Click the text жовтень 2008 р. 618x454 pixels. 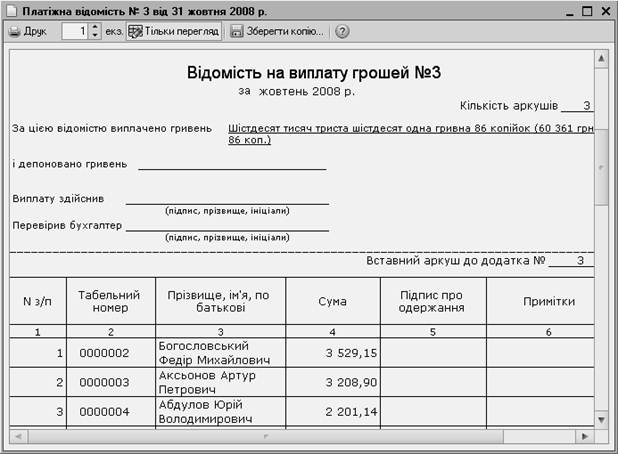click(x=307, y=91)
